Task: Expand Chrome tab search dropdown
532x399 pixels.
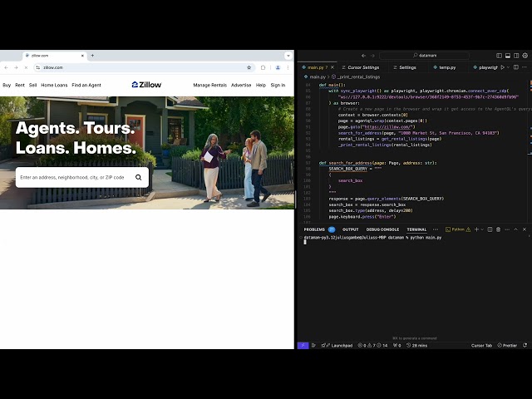Action: (288, 56)
